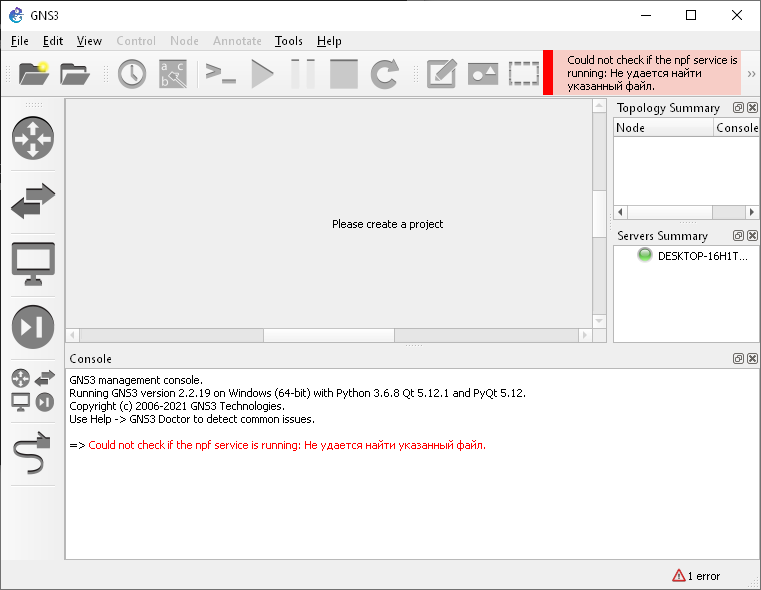
Task: Float the Topology Summary panel
Action: pyautogui.click(x=738, y=108)
